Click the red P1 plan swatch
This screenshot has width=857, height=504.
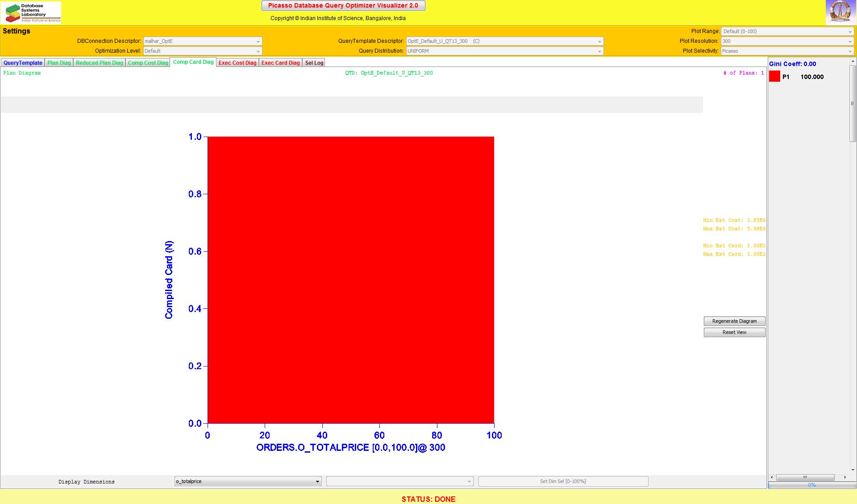774,77
